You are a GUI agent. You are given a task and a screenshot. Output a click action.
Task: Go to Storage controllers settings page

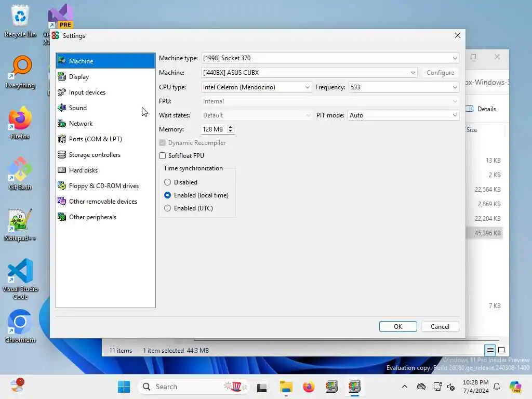point(105,155)
